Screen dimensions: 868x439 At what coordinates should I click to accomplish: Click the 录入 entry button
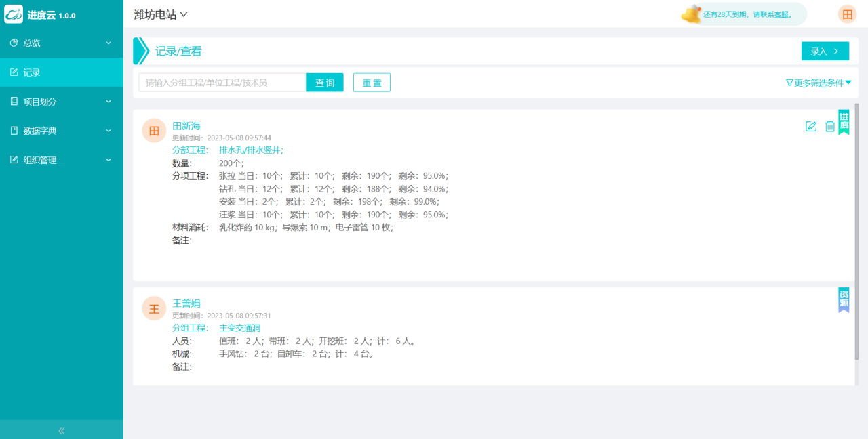[x=825, y=51]
